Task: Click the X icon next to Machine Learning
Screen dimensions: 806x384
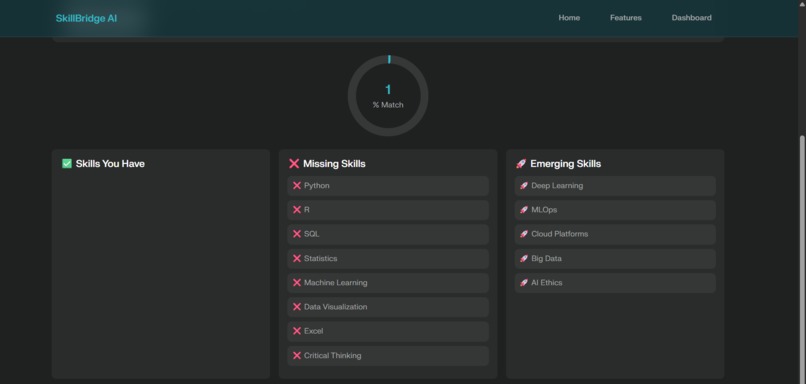Action: point(297,283)
